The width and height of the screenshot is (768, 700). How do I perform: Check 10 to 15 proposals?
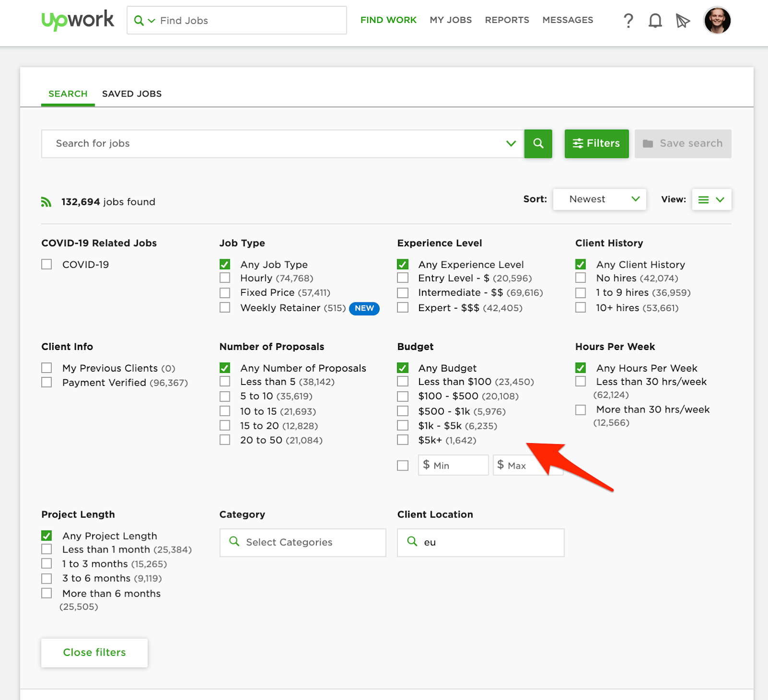click(225, 411)
